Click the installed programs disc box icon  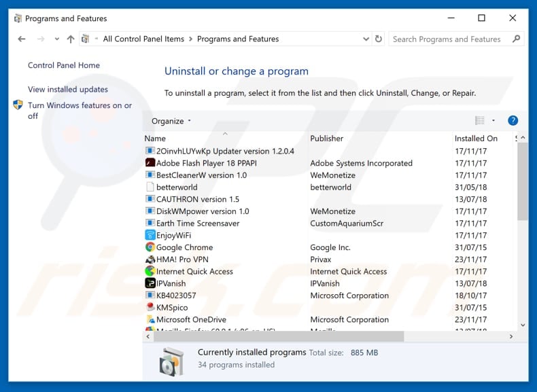tap(171, 361)
